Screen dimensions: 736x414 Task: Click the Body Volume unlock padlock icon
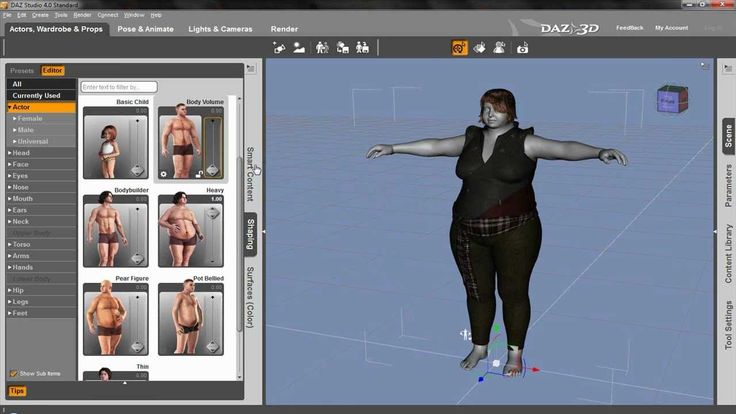[199, 174]
